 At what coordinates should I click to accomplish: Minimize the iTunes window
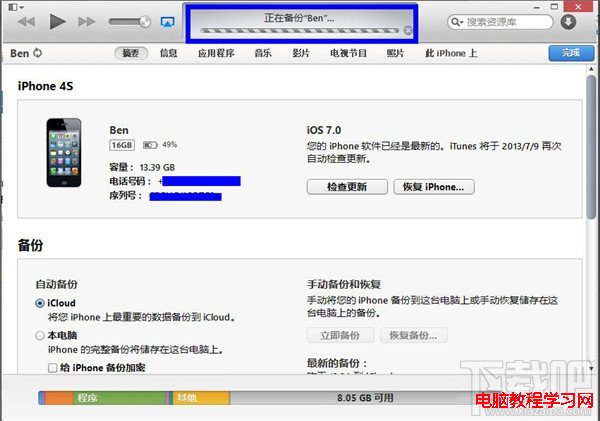pos(537,7)
